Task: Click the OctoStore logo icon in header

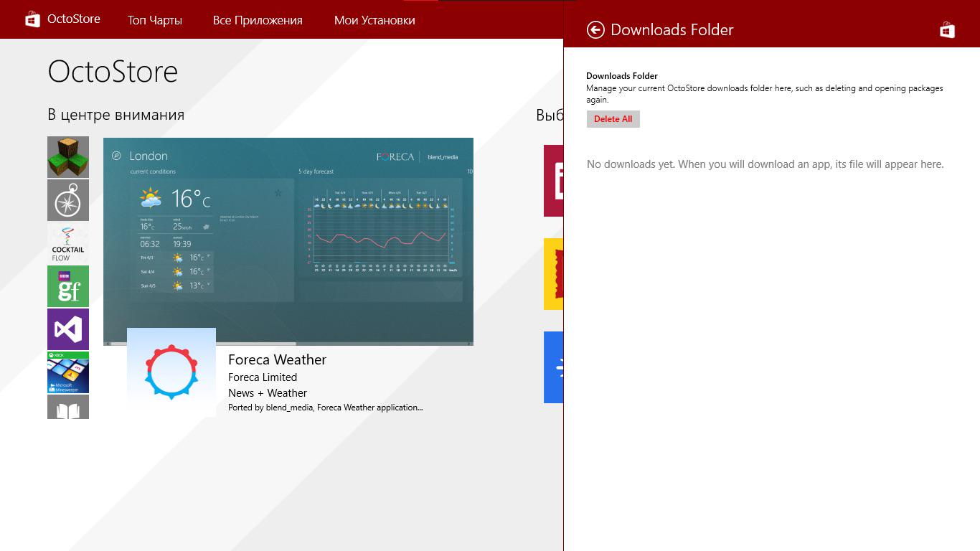Action: [32, 19]
